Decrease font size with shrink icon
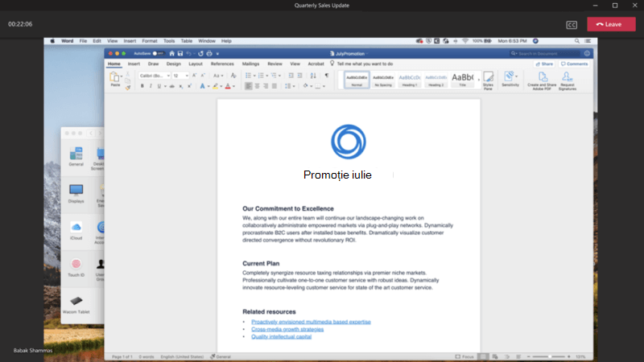This screenshot has width=644, height=362. tap(203, 76)
